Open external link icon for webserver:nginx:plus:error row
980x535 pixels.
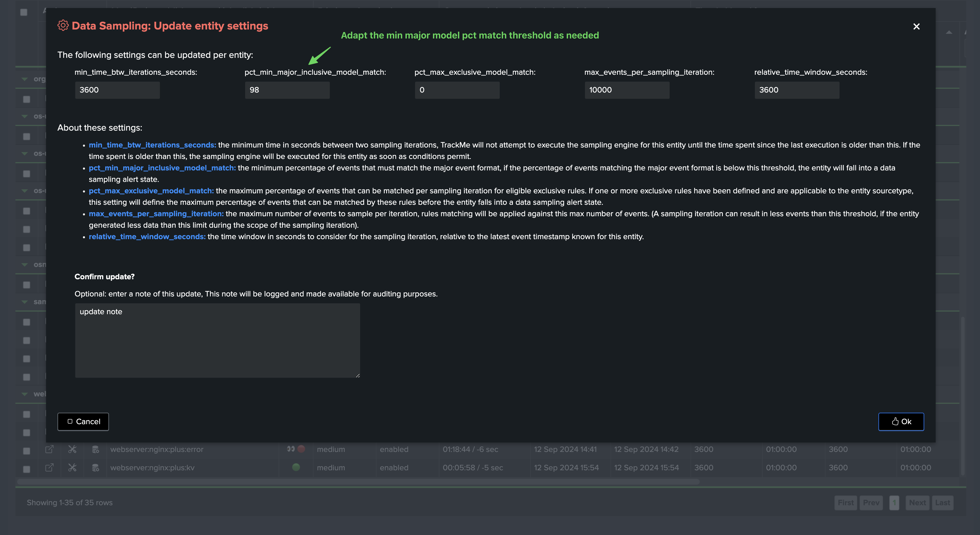[49, 449]
